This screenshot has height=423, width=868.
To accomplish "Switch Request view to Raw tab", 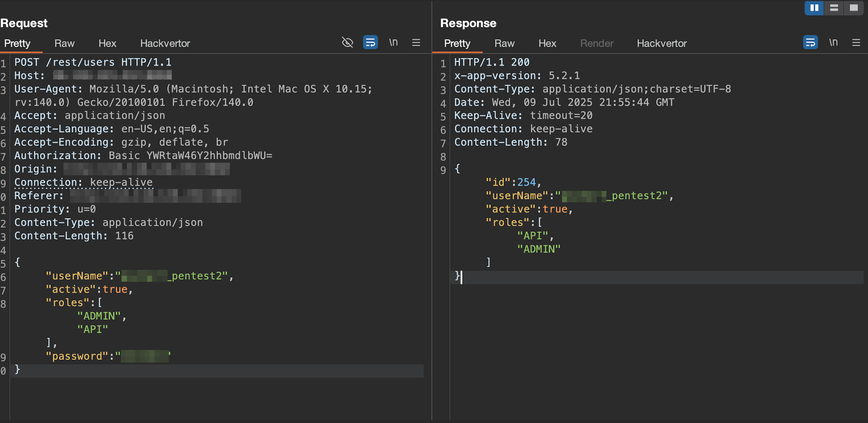I will (64, 43).
